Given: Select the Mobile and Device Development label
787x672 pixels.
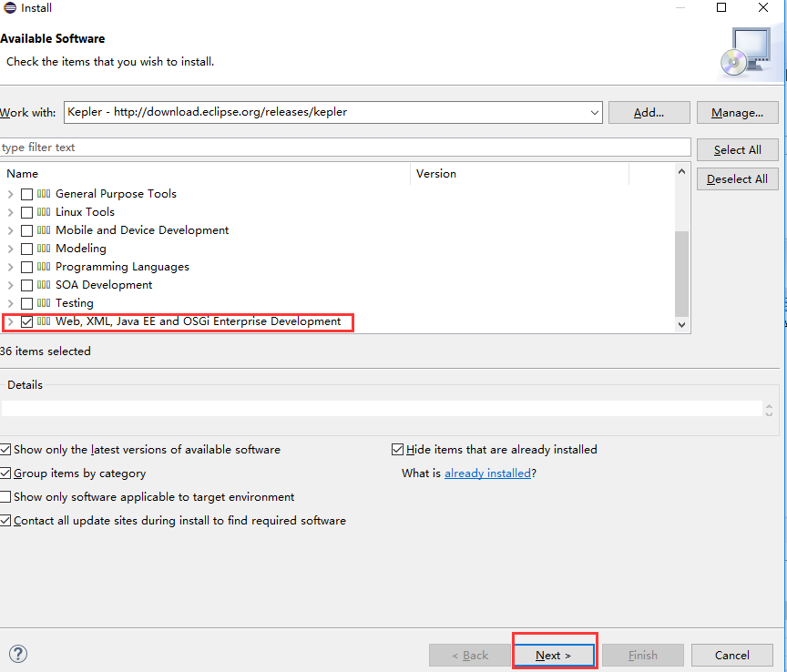Looking at the screenshot, I should click(x=142, y=229).
